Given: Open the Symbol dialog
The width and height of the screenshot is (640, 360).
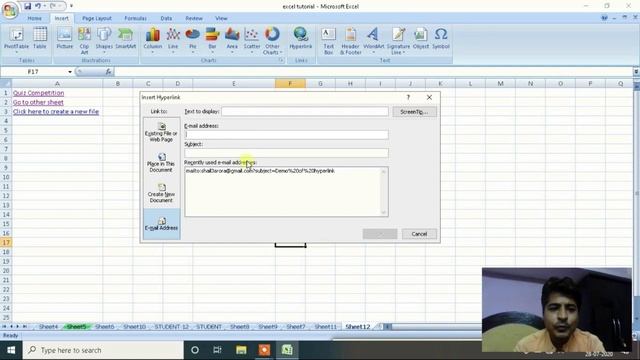Looking at the screenshot, I should [x=441, y=39].
